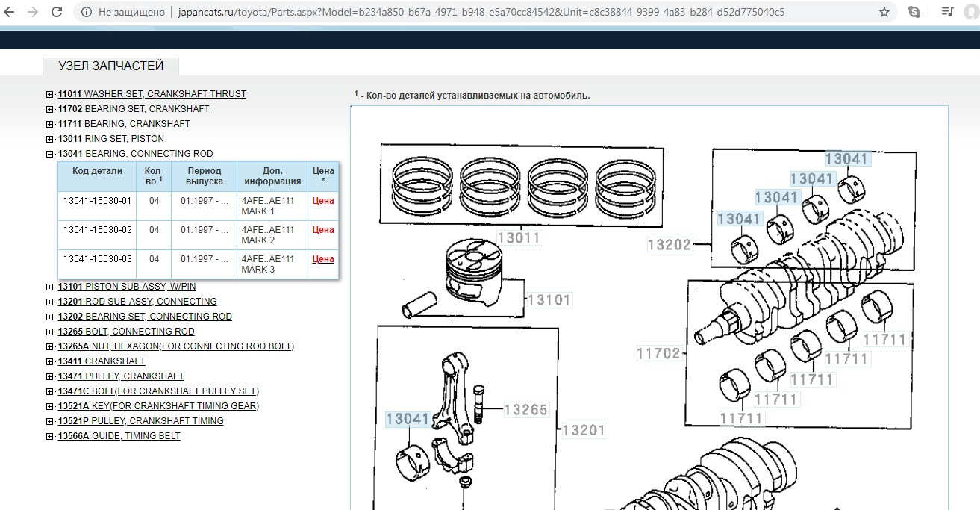Image resolution: width=980 pixels, height=510 pixels.
Task: Click Цена link for 13041-15030-02
Action: 323,230
